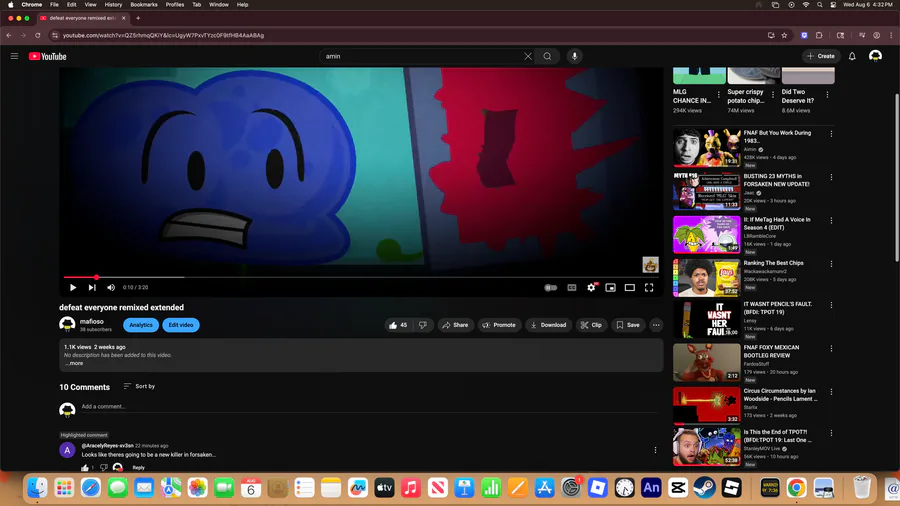
Task: Click the Promote button
Action: pos(499,325)
